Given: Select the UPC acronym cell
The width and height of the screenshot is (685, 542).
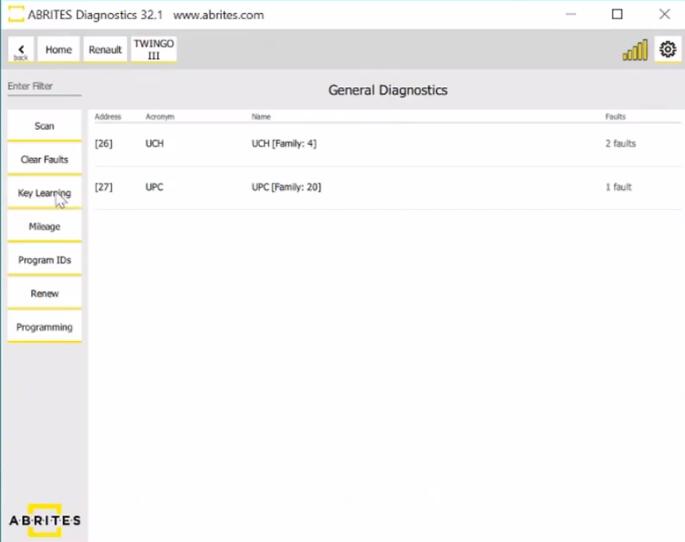Looking at the screenshot, I should (154, 187).
